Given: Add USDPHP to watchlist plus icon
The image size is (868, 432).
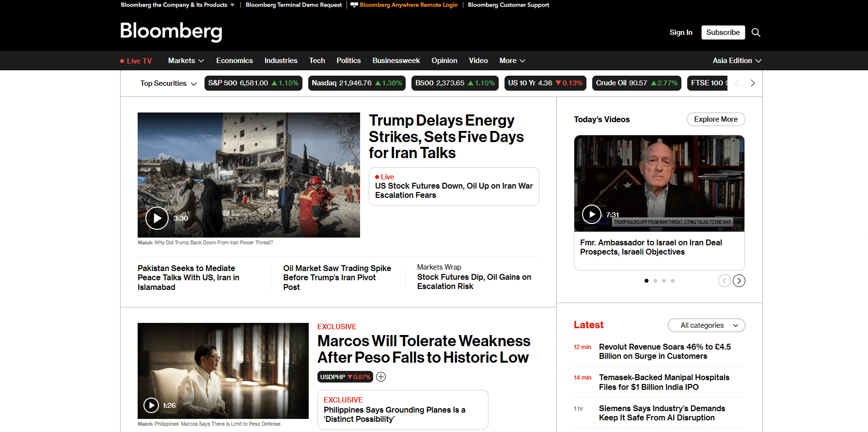Looking at the screenshot, I should click(381, 377).
